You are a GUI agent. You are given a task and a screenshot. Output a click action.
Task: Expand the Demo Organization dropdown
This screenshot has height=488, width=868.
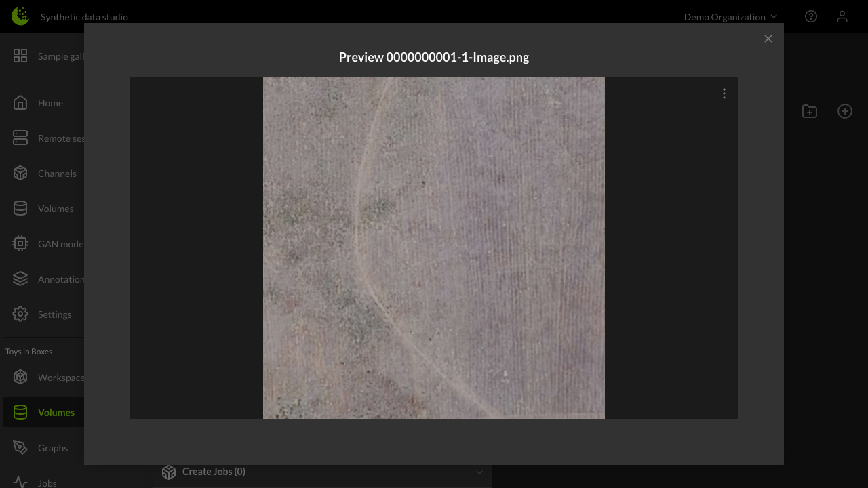(730, 16)
